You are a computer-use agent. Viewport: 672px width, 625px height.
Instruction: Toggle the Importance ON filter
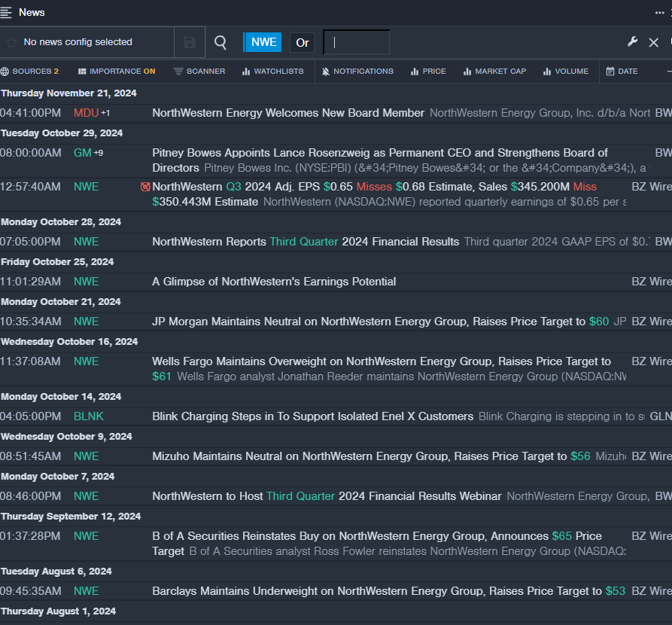(x=116, y=72)
